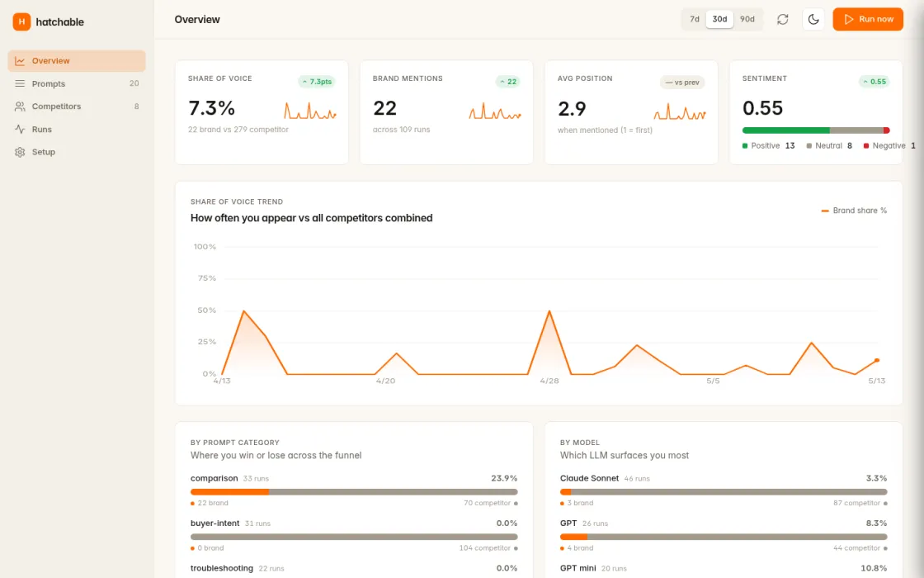Click the hatchable logo icon
This screenshot has height=578, width=924.
[21, 21]
